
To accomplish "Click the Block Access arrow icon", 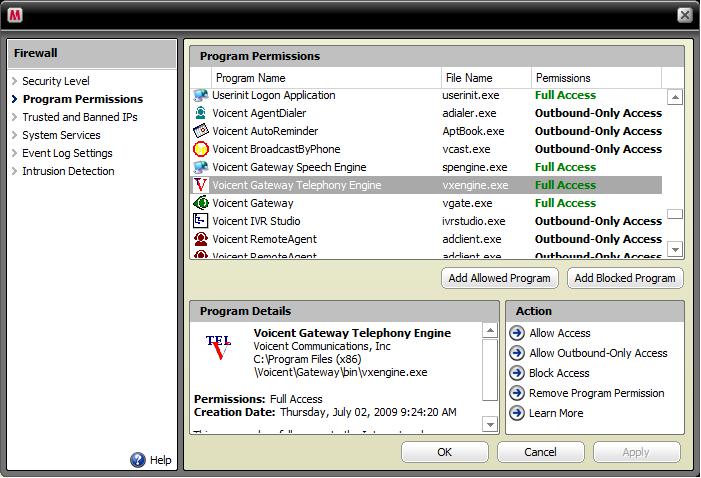I will 517,373.
